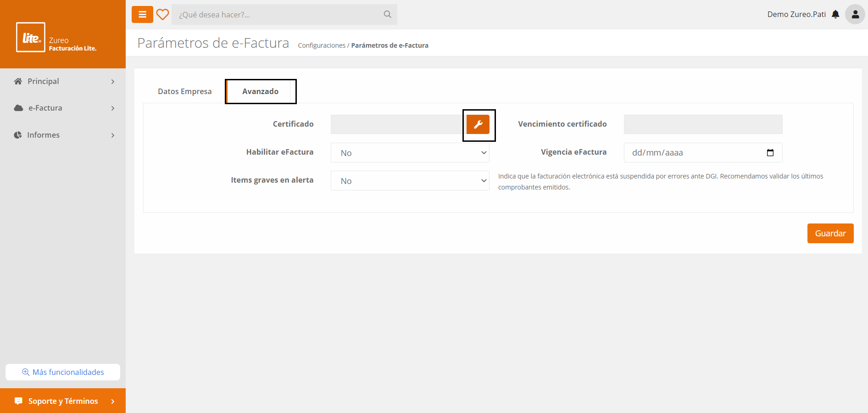
Task: Click the facturación electrónica suspendida help text
Action: 661,182
